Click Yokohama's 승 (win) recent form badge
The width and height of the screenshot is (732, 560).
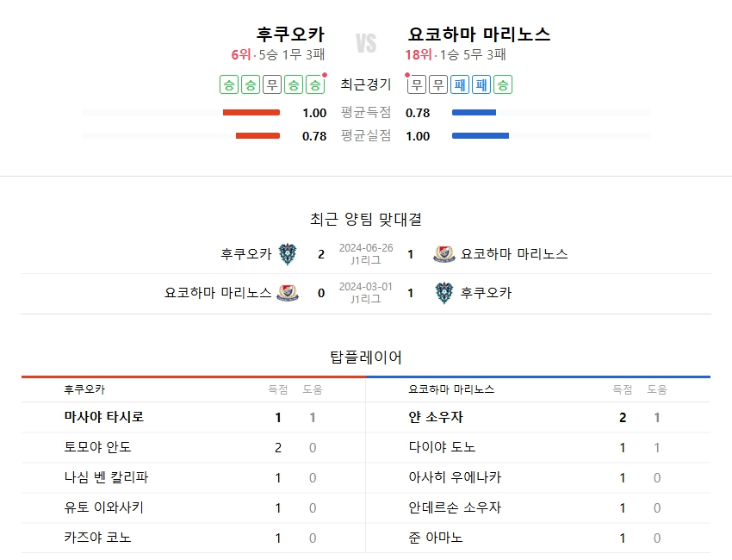pos(504,84)
